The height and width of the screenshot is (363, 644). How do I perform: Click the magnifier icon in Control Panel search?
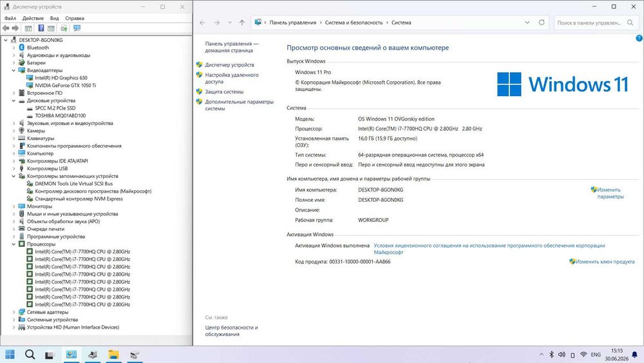(630, 23)
